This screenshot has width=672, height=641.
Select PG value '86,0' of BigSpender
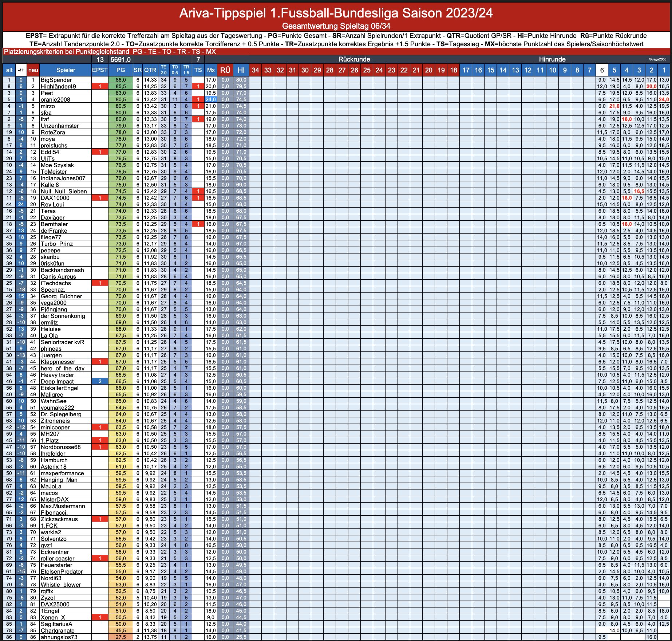click(120, 80)
